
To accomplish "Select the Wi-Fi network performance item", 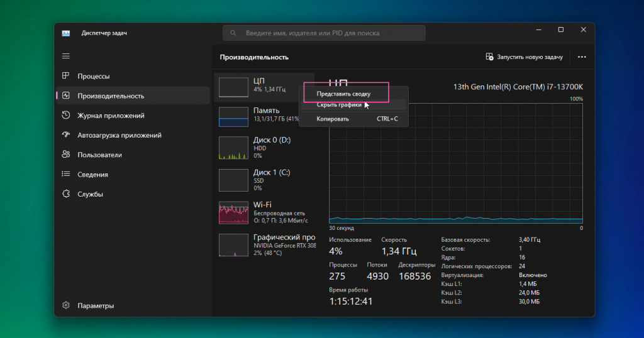I will tap(234, 213).
